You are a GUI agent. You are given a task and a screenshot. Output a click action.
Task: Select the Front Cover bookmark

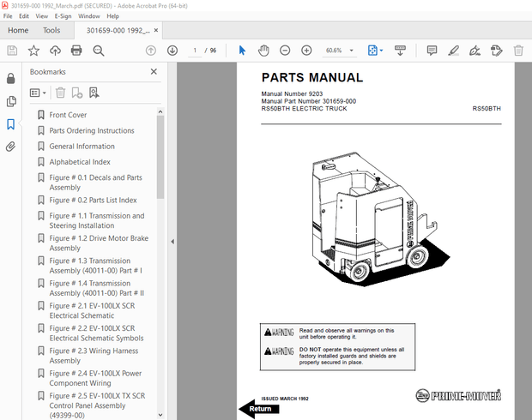point(68,115)
